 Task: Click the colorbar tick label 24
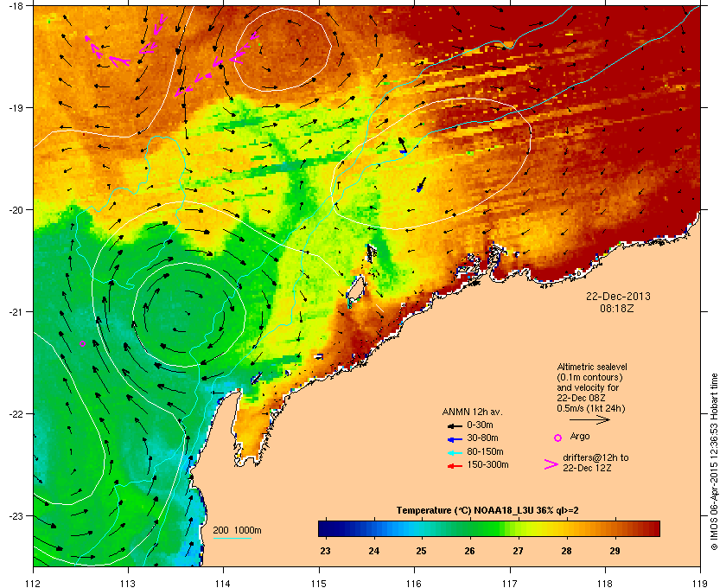pos(373,551)
